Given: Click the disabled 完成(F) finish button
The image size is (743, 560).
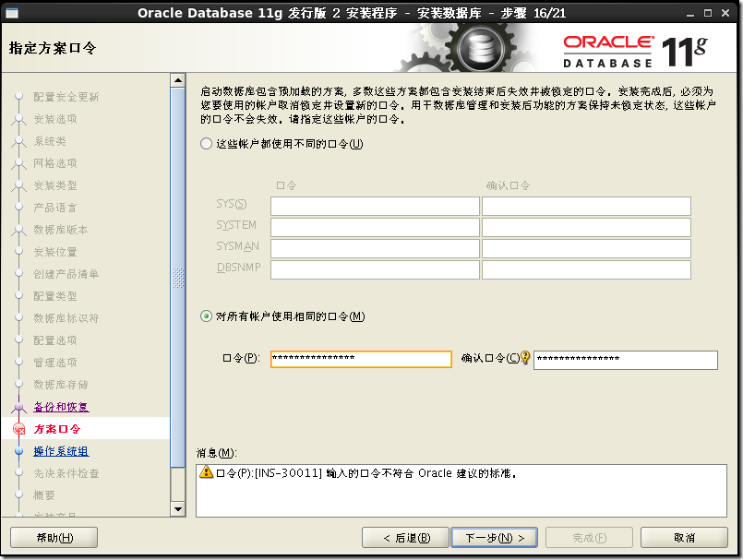Looking at the screenshot, I should [x=589, y=538].
